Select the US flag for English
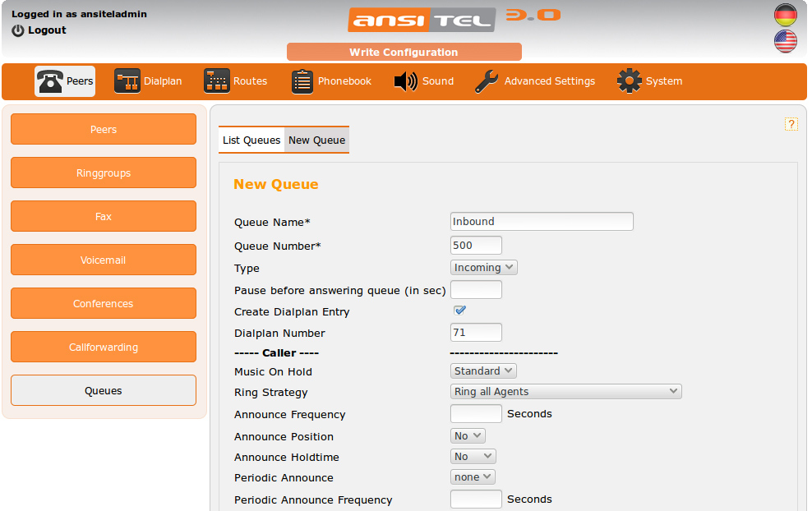The image size is (812, 511). click(786, 41)
